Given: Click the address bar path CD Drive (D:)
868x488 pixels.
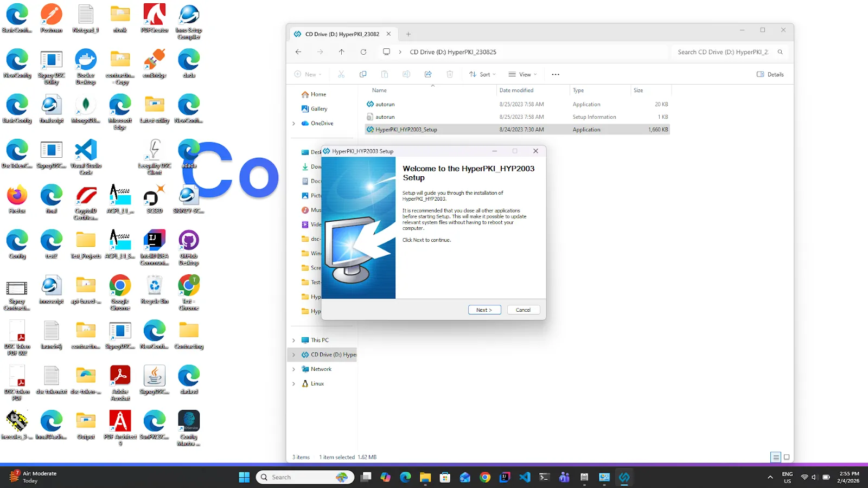Looking at the screenshot, I should tap(453, 52).
